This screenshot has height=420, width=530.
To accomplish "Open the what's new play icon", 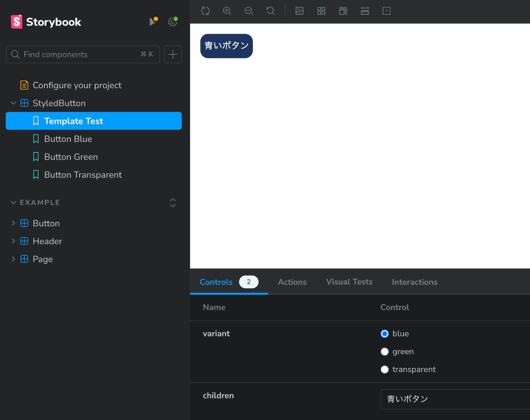I will coord(153,22).
